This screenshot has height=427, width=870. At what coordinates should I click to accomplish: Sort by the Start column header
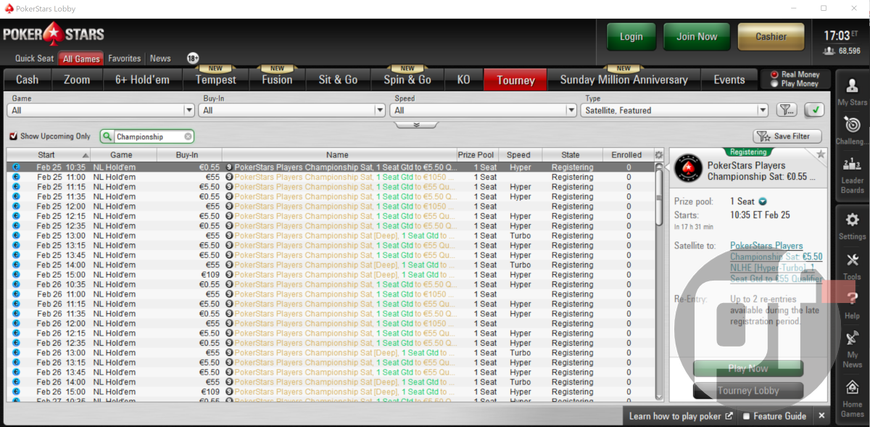click(x=49, y=155)
